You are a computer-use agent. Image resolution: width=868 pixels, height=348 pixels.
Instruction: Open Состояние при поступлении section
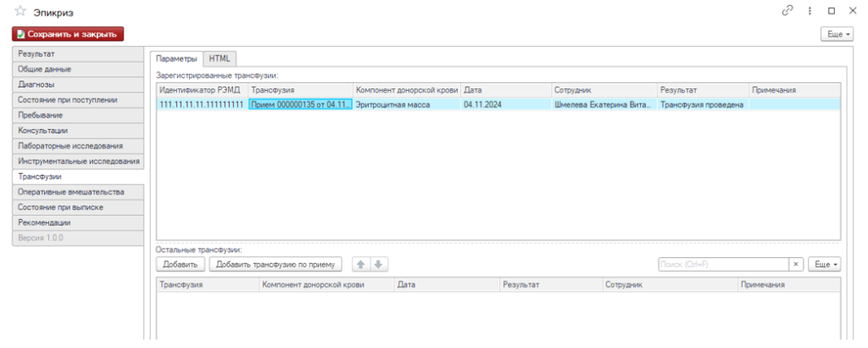[77, 100]
